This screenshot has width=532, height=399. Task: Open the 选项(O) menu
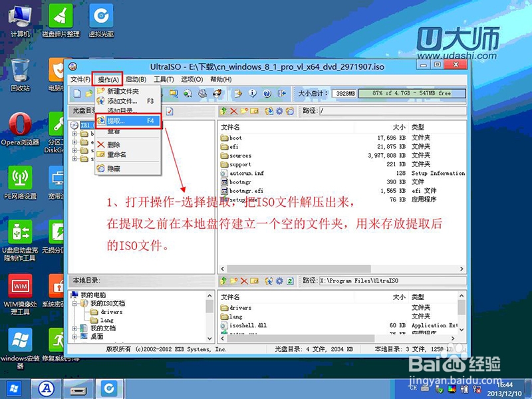(x=192, y=79)
